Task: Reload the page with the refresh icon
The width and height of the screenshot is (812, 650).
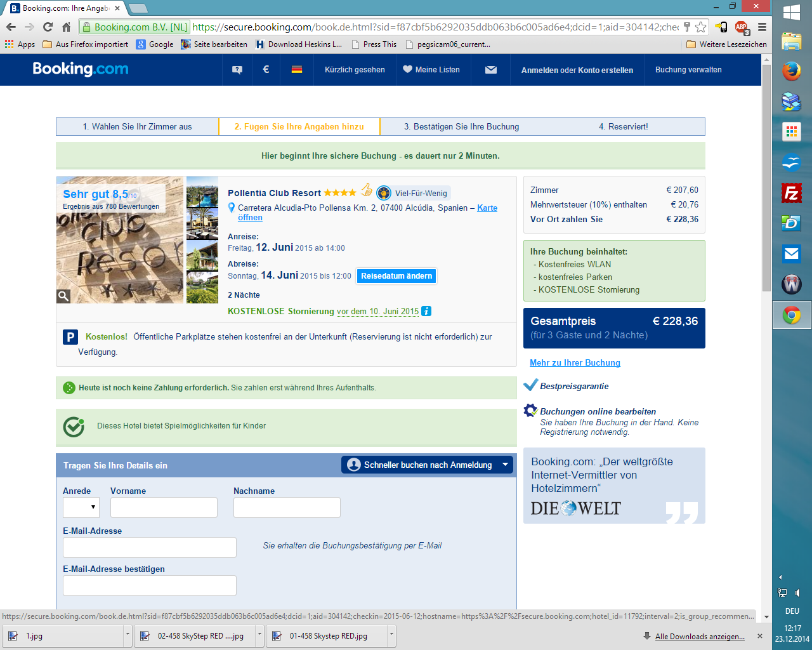Action: click(48, 27)
